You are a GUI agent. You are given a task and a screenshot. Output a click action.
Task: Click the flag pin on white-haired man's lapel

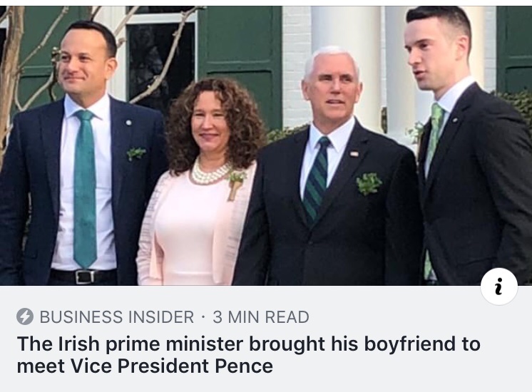[354, 154]
